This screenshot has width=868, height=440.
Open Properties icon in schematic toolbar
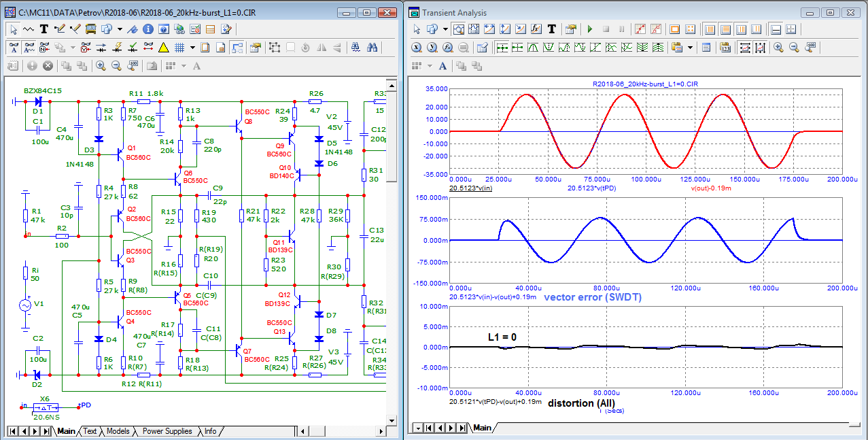point(256,48)
